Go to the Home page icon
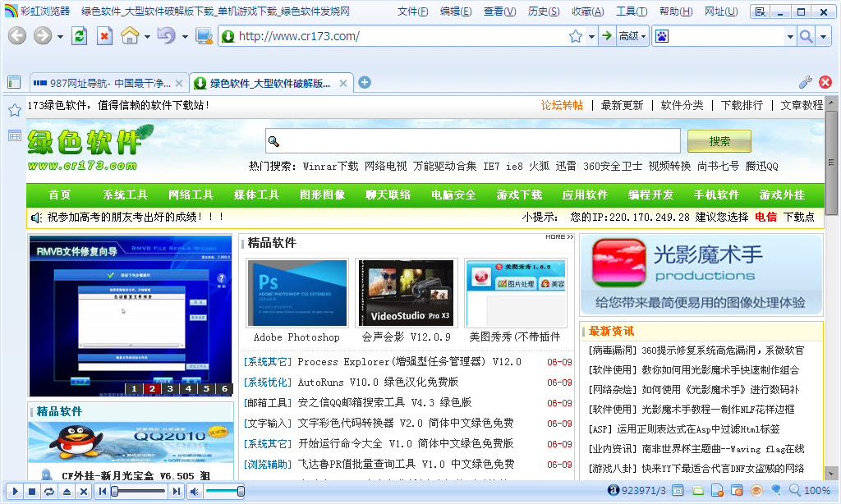Viewport: 841px width, 504px height. [130, 36]
